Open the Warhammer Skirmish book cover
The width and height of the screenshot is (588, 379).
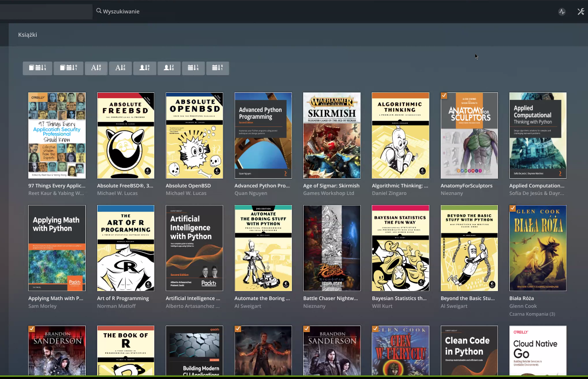[332, 136]
